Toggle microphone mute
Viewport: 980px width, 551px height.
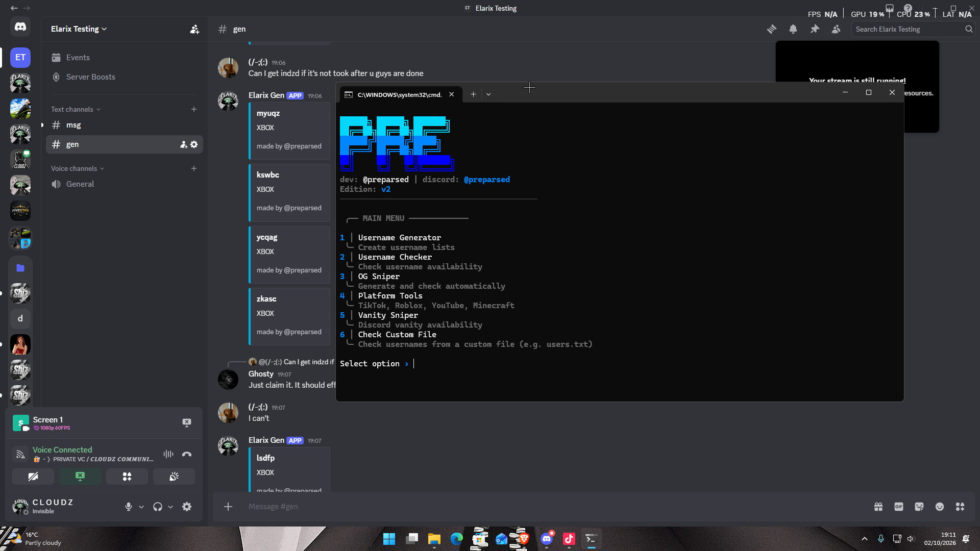(x=129, y=507)
